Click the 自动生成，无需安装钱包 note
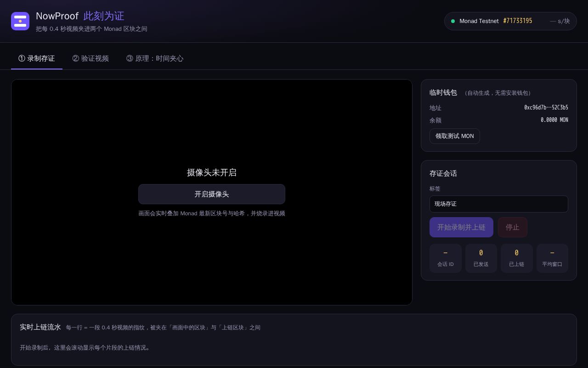The height and width of the screenshot is (368, 588). (498, 93)
